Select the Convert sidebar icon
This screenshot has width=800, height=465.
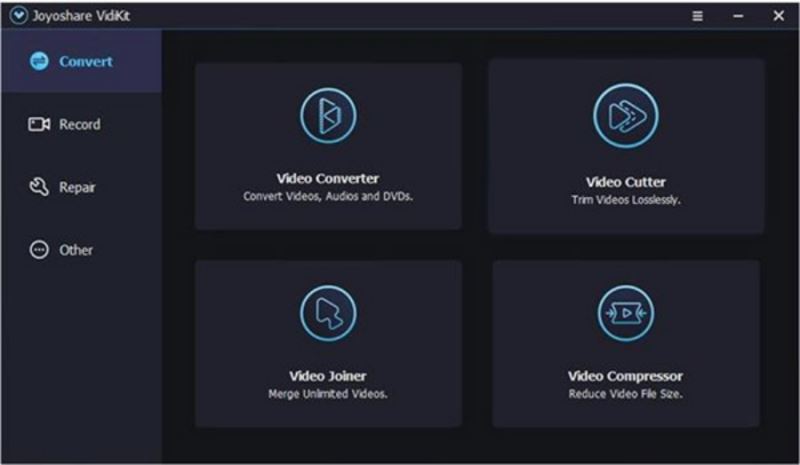(39, 61)
